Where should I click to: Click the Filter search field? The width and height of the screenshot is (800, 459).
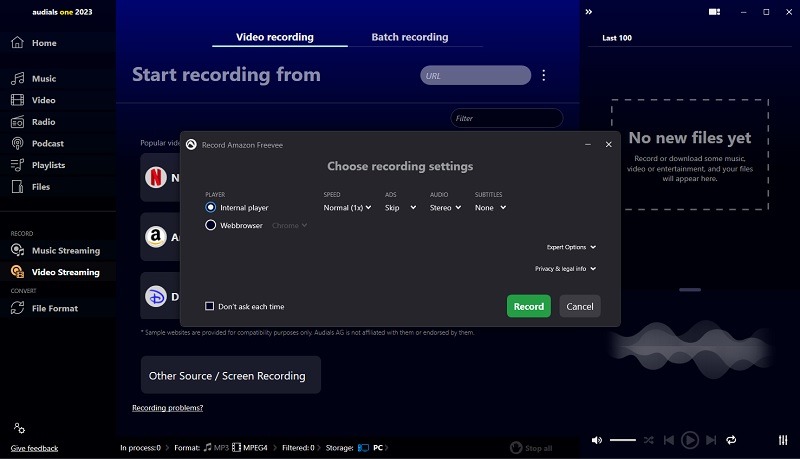point(507,118)
